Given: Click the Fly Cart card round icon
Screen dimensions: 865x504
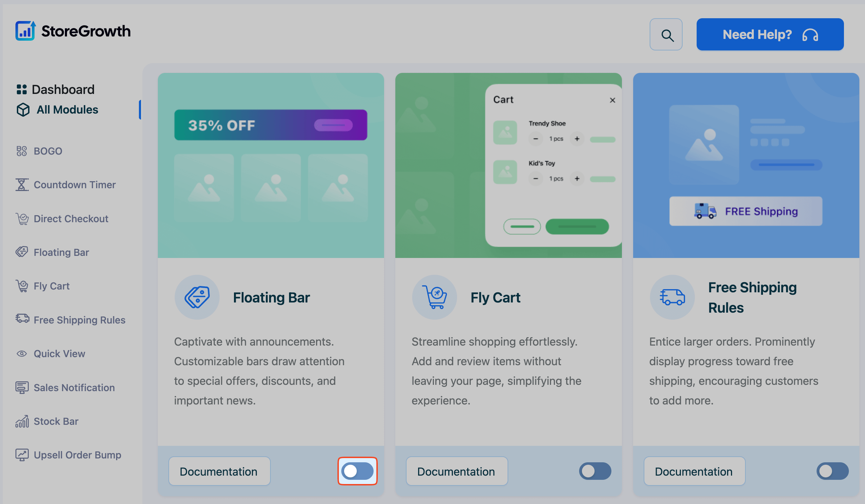Looking at the screenshot, I should point(434,297).
